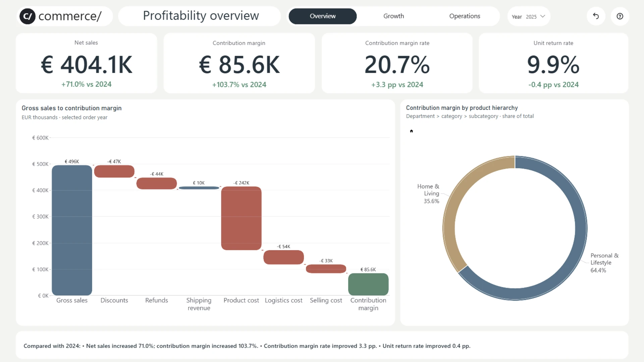Select the Discounts waterfall bar
The image size is (644, 362).
point(114,171)
